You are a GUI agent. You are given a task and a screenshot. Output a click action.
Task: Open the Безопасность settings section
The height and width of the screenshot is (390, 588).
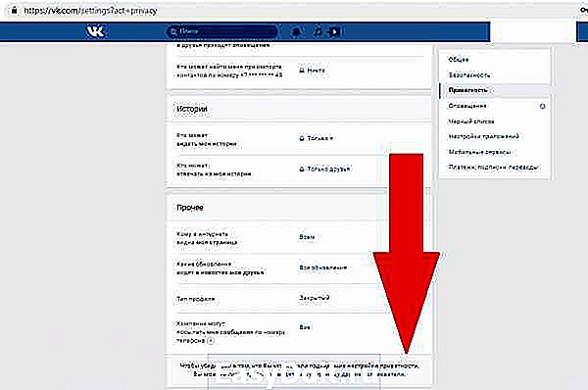469,75
